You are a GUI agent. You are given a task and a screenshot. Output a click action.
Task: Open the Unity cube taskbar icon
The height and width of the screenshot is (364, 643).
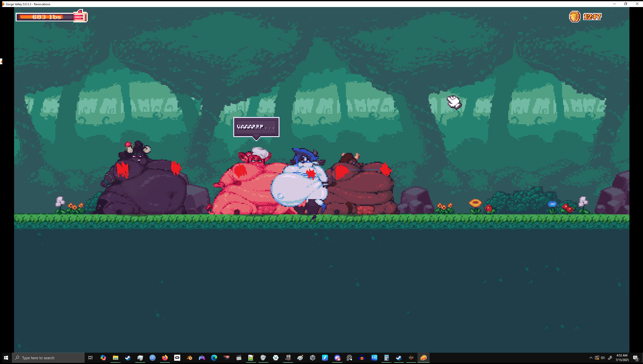pos(313,358)
